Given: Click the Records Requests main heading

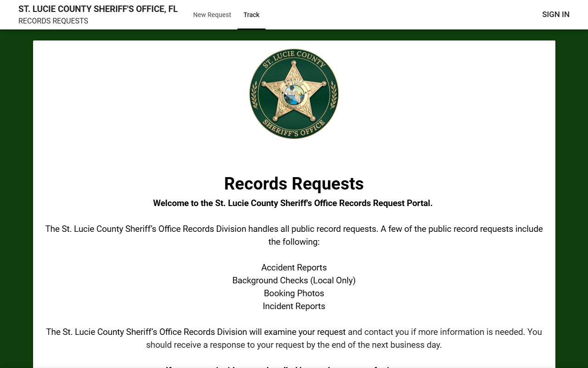Looking at the screenshot, I should pyautogui.click(x=294, y=184).
